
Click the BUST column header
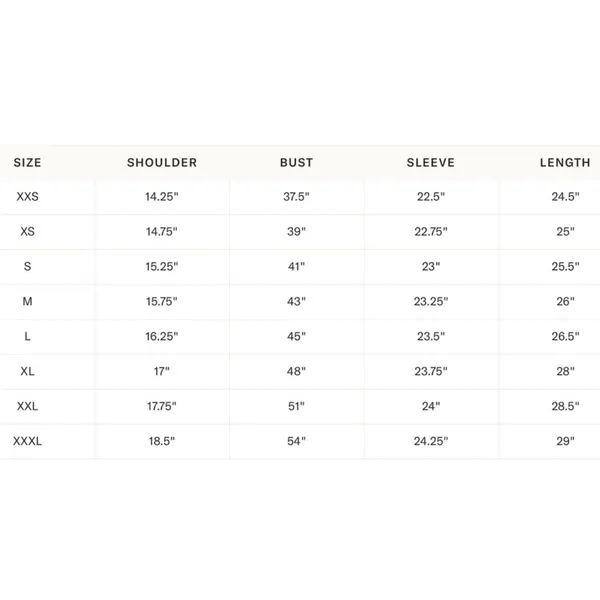point(296,163)
